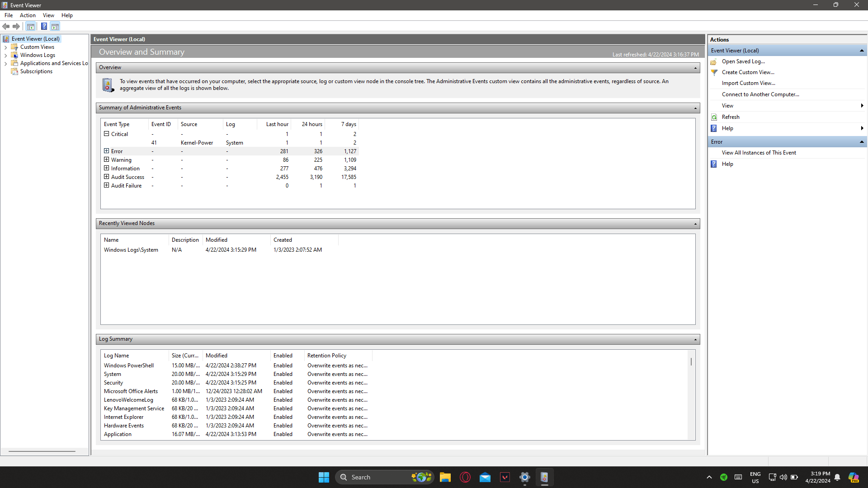This screenshot has height=488, width=868.
Task: Click the blue Help toolbar icon
Action: coord(44,26)
